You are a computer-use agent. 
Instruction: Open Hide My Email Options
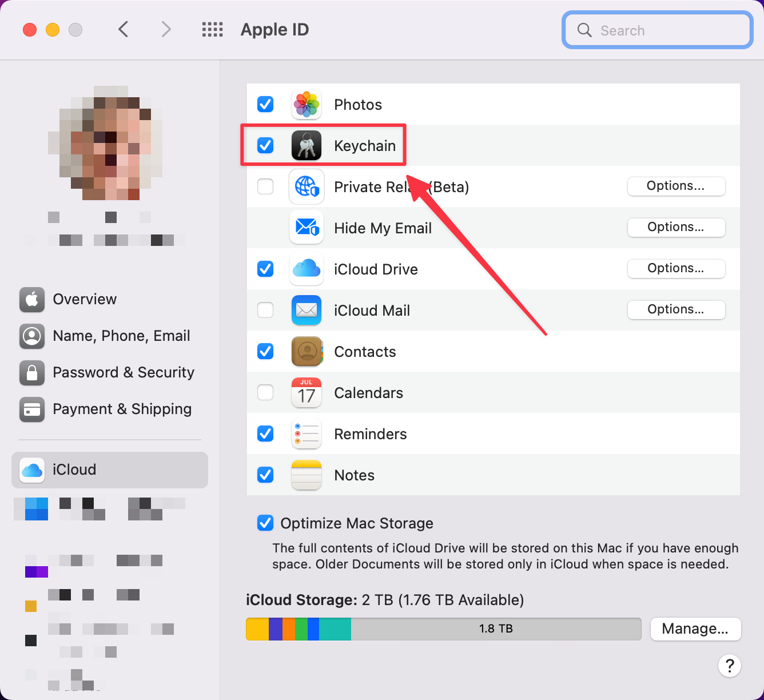tap(676, 227)
